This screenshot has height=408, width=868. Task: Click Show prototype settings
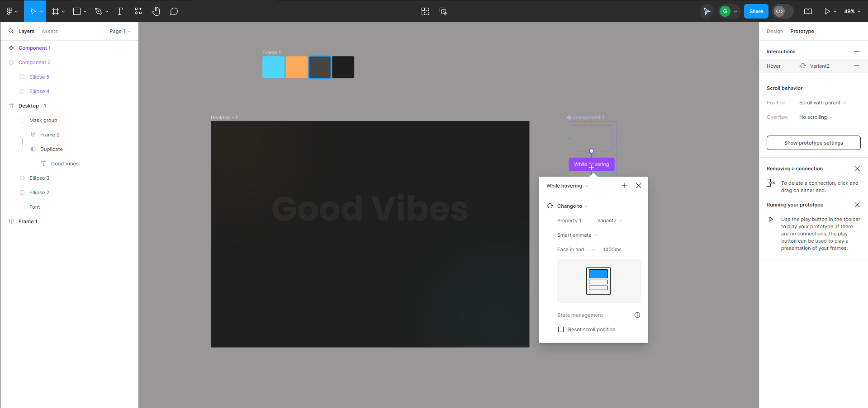tap(813, 143)
